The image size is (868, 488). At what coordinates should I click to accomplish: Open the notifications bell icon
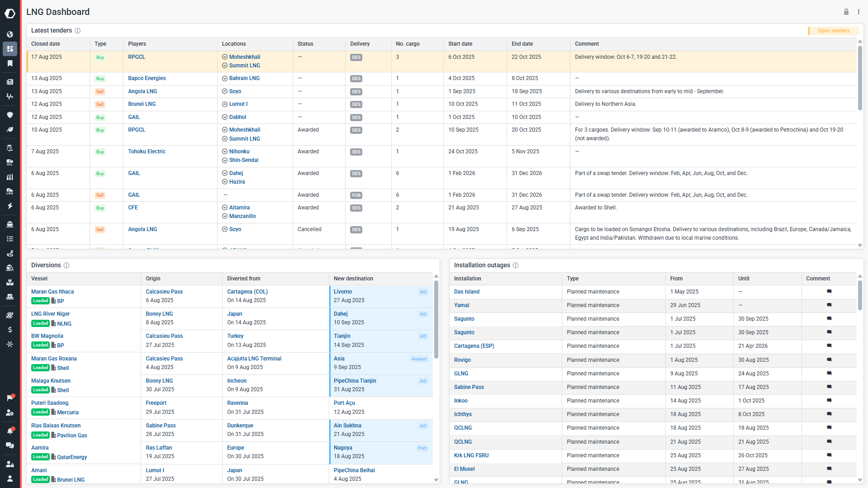pos(10,431)
